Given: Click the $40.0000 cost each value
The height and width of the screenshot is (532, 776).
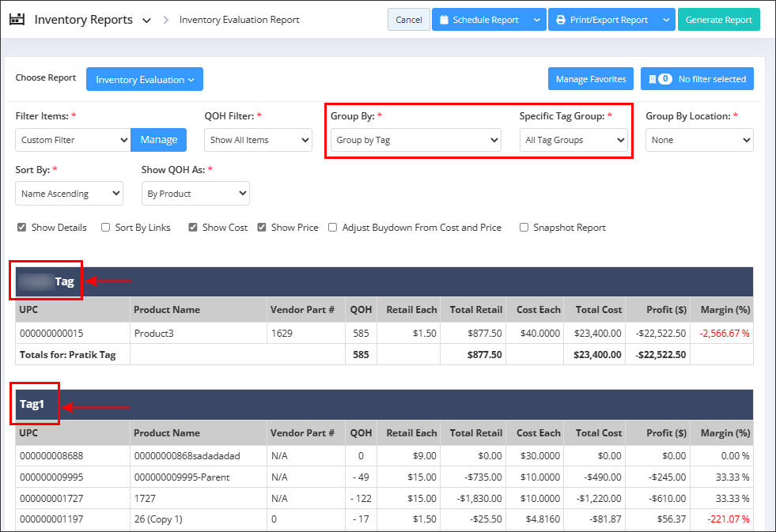Looking at the screenshot, I should point(540,334).
